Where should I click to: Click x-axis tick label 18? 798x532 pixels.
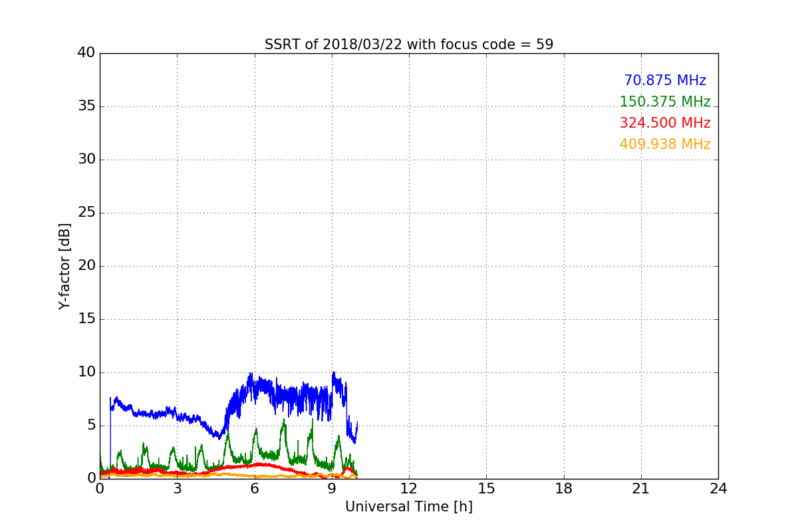[x=564, y=489]
